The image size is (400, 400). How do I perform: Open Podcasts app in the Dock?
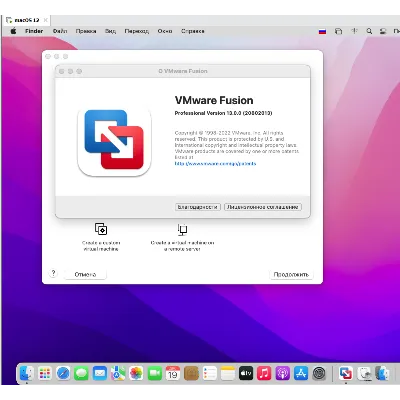click(x=283, y=373)
